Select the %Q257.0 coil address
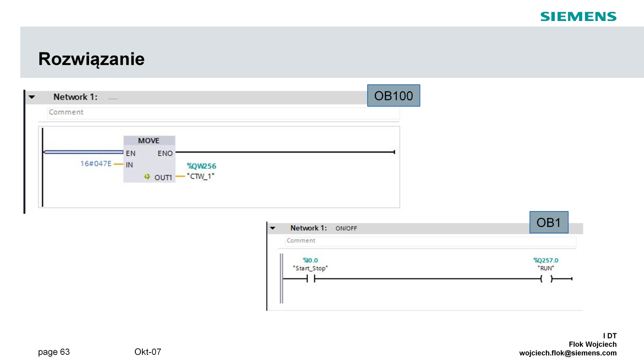 [x=546, y=260]
